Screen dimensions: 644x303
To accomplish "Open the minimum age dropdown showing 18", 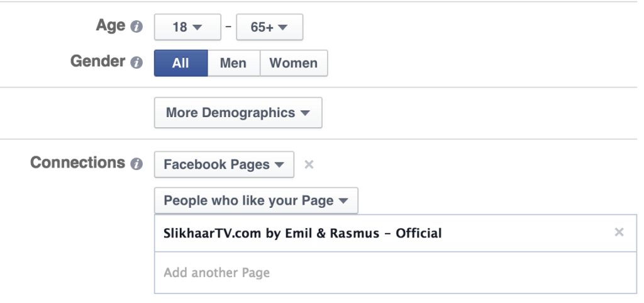I will coord(187,27).
